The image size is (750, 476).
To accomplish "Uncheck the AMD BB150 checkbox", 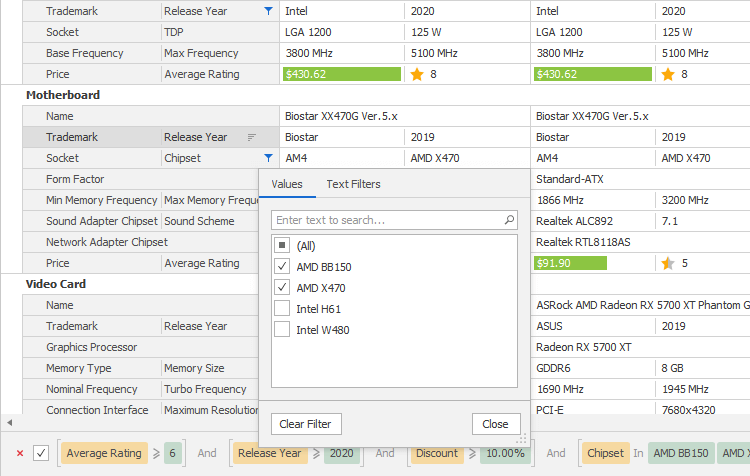I will coord(282,267).
